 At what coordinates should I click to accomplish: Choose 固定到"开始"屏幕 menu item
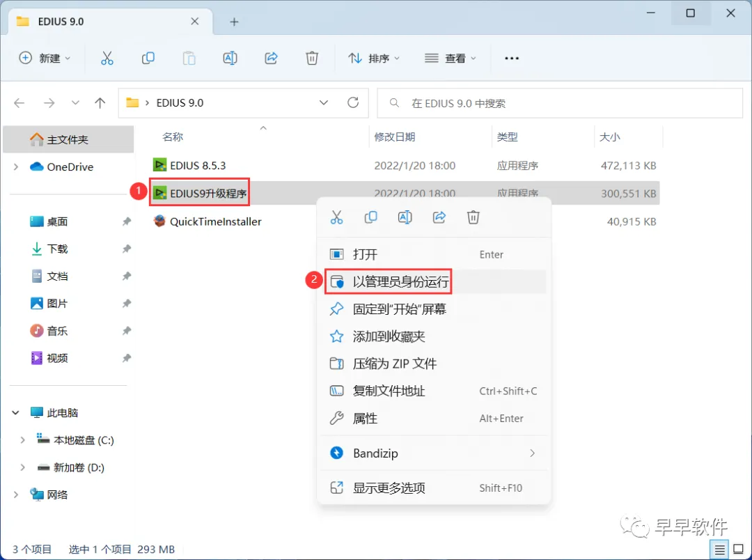[434, 309]
